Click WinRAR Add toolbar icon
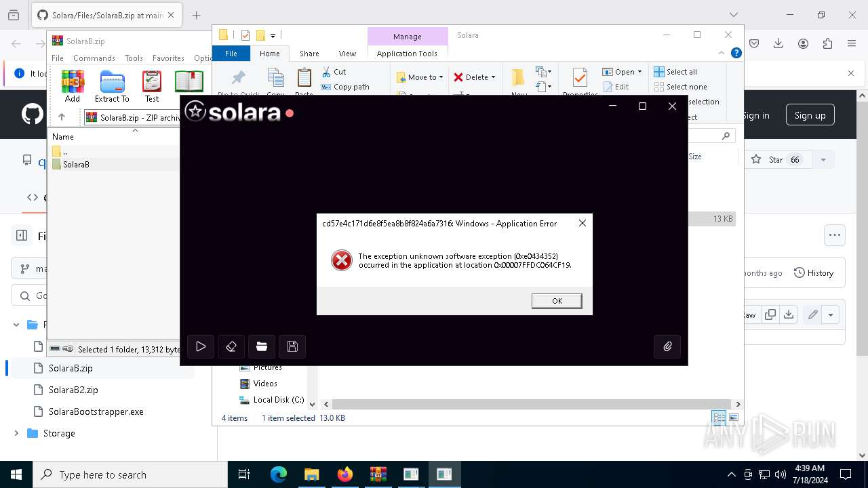The height and width of the screenshot is (488, 868). [x=73, y=86]
